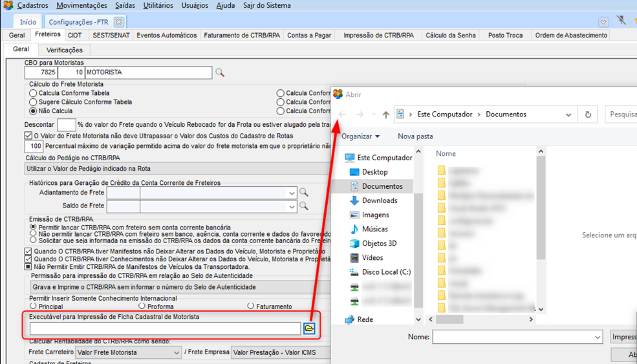Image resolution: width=637 pixels, height=364 pixels.
Task: Click Nova pasta in Abrir dialog
Action: point(415,136)
